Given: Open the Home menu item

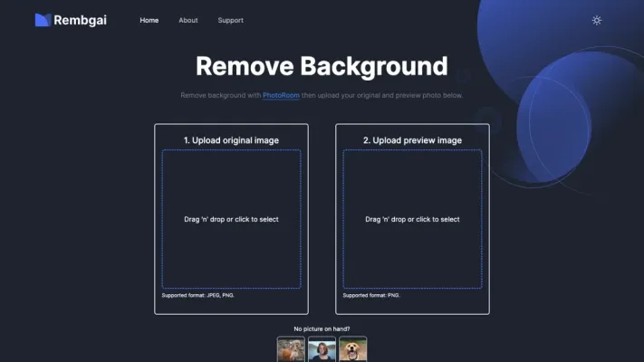Looking at the screenshot, I should (149, 20).
